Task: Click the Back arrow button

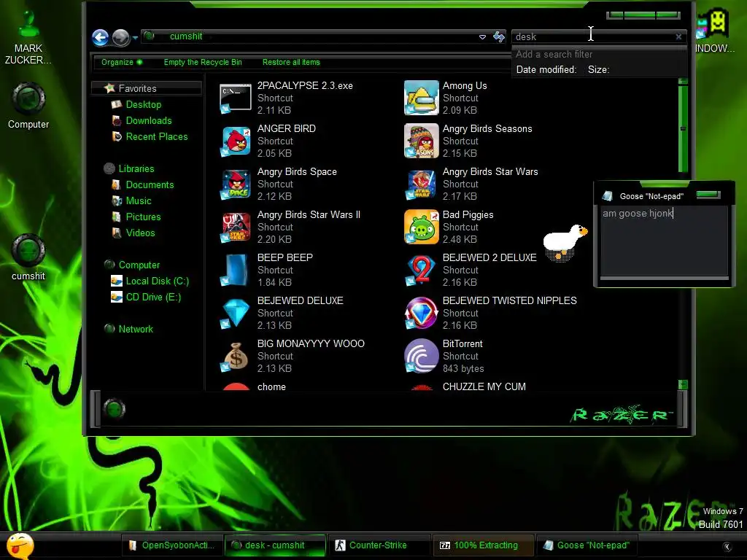Action: point(101,38)
